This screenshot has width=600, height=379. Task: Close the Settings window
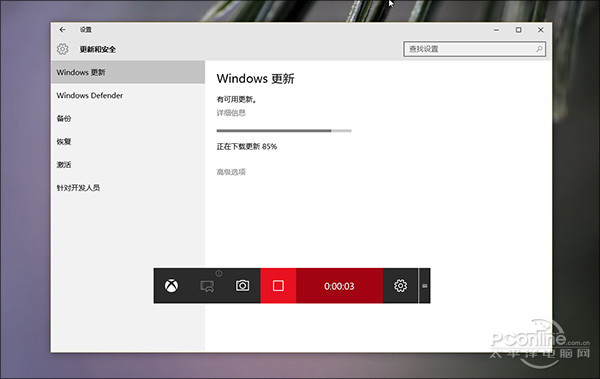coord(541,29)
